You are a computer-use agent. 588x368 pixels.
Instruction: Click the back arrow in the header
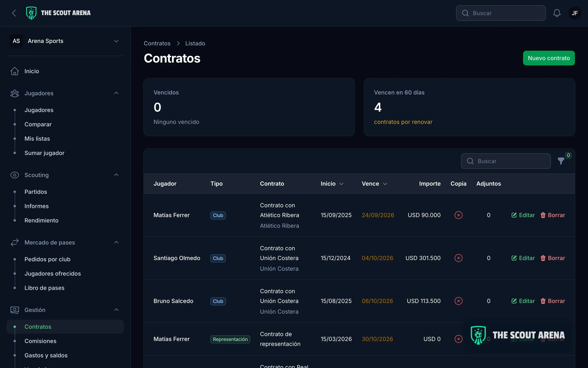tap(14, 13)
